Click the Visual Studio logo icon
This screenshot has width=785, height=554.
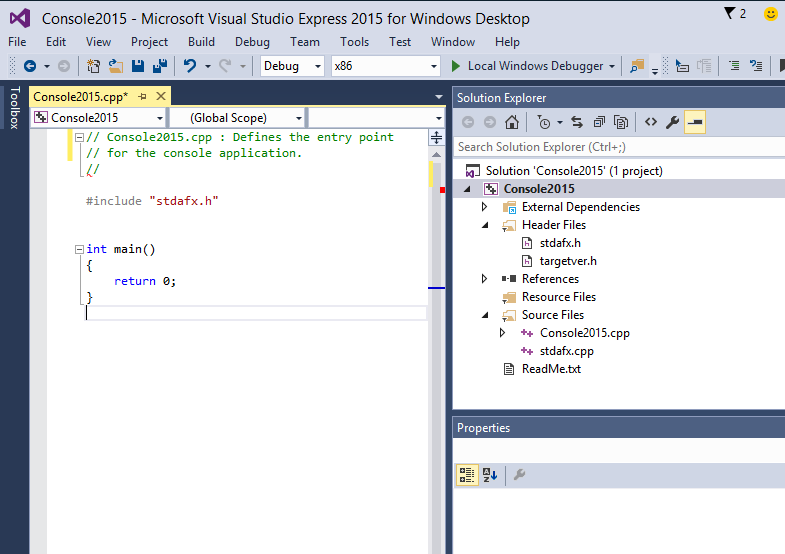(20, 19)
